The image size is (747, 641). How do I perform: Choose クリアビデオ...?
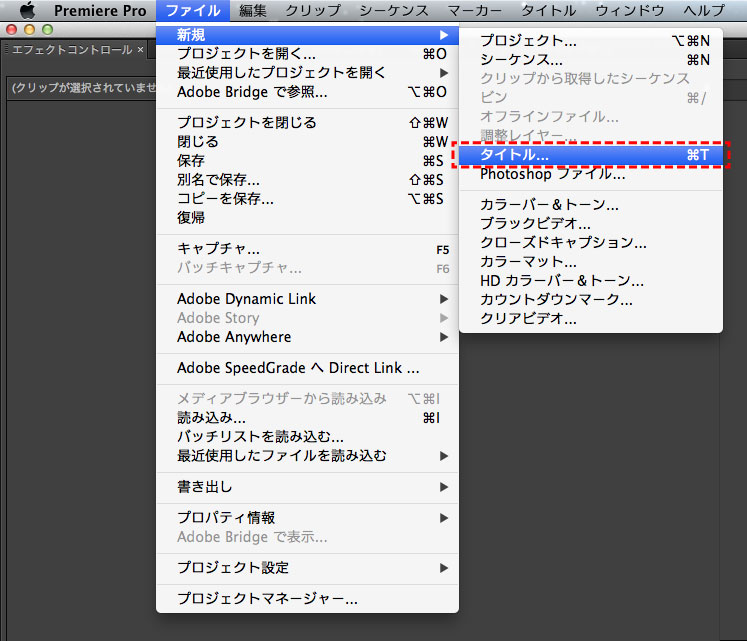591,319
